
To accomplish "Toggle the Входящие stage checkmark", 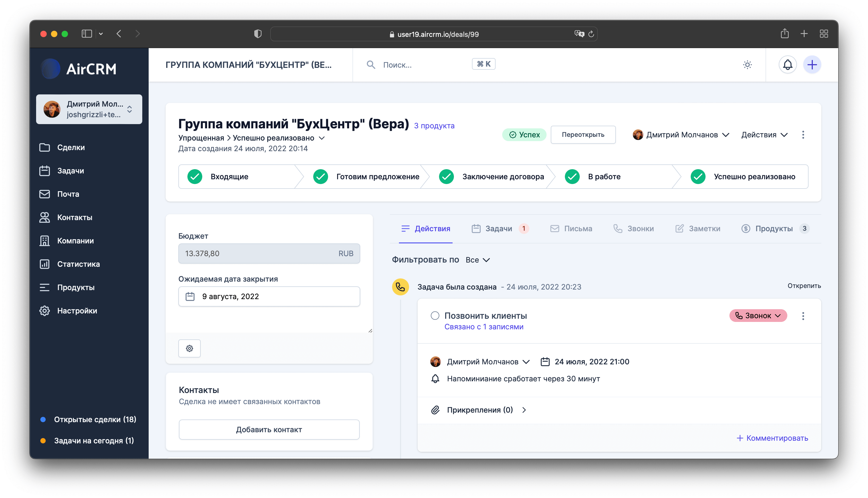I will pos(195,177).
